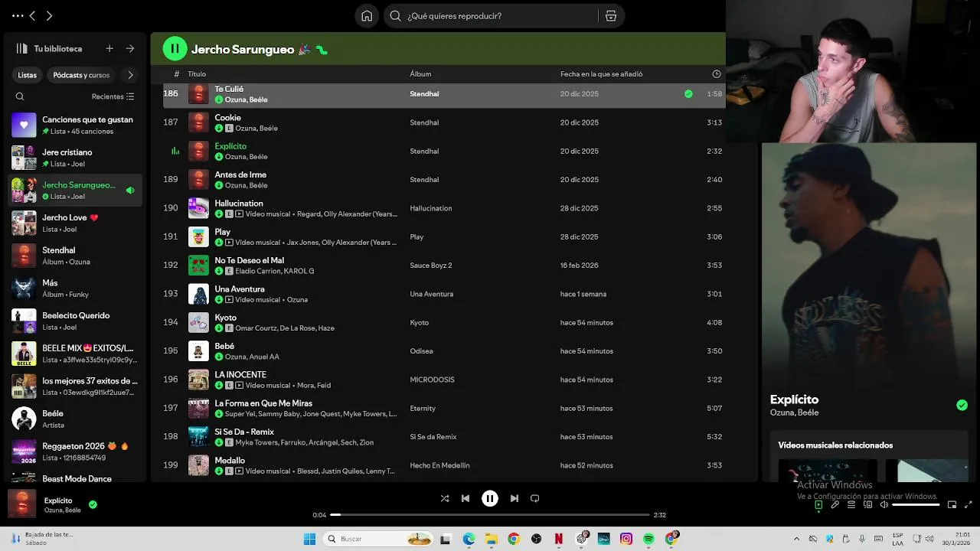Open the Beelecito Querido playlist
This screenshot has width=980, height=551.
75,321
